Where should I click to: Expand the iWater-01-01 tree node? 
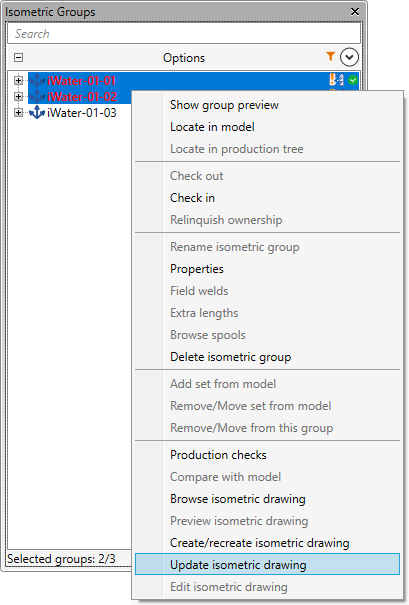tap(18, 80)
